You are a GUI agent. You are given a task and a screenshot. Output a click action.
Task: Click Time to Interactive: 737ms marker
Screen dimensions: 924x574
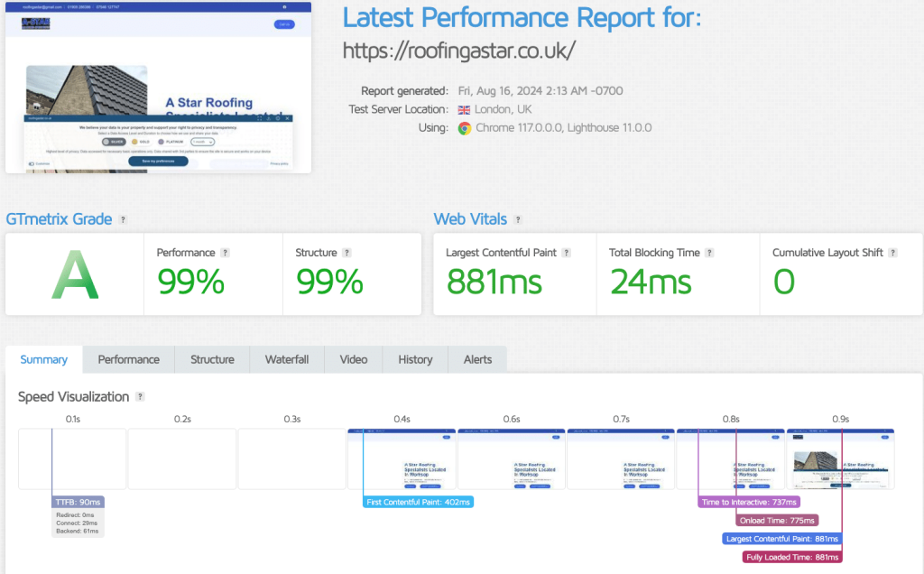749,502
